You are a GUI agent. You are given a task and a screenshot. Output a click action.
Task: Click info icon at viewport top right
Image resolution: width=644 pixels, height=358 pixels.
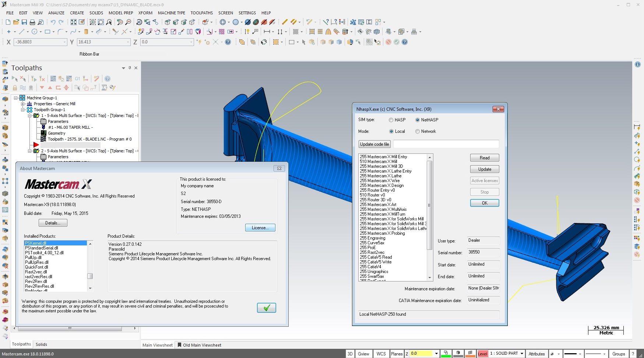point(638,64)
